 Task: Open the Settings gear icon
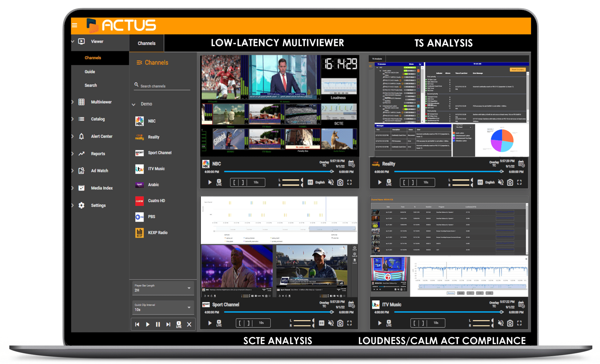coord(81,205)
